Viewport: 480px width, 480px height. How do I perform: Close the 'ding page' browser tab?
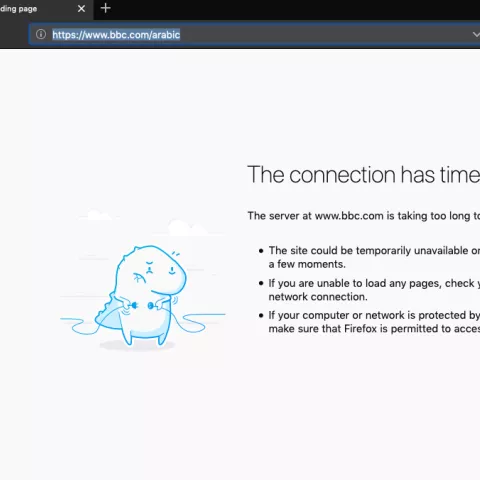[x=81, y=9]
